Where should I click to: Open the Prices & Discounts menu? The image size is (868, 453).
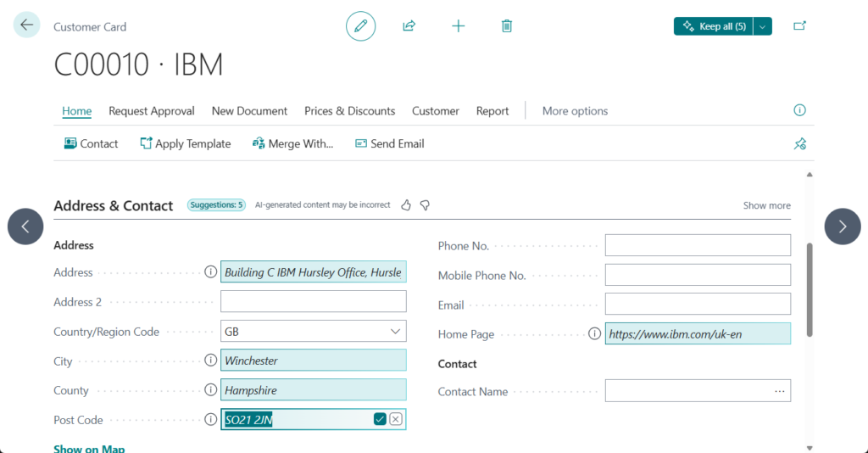(x=349, y=111)
